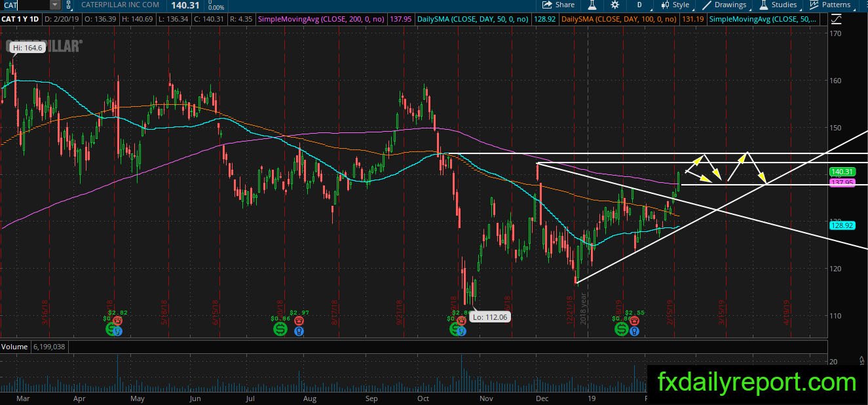Click the Lo: 112.06 price bubble

(489, 317)
